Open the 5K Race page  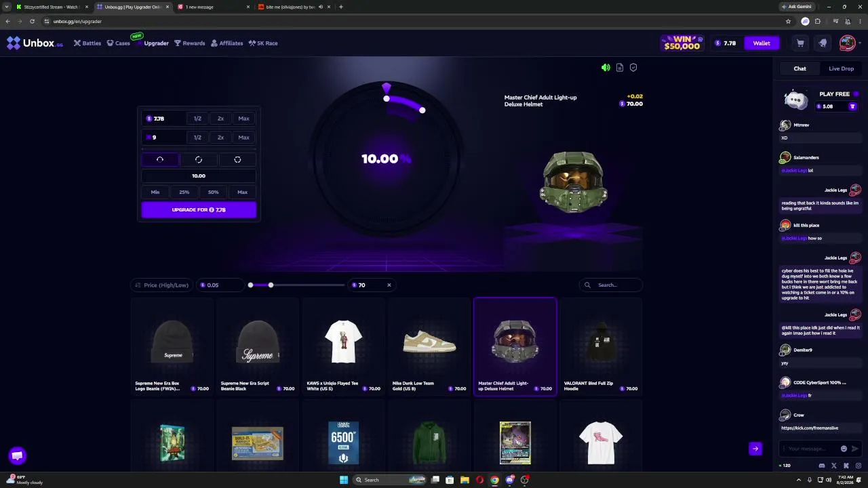click(263, 43)
